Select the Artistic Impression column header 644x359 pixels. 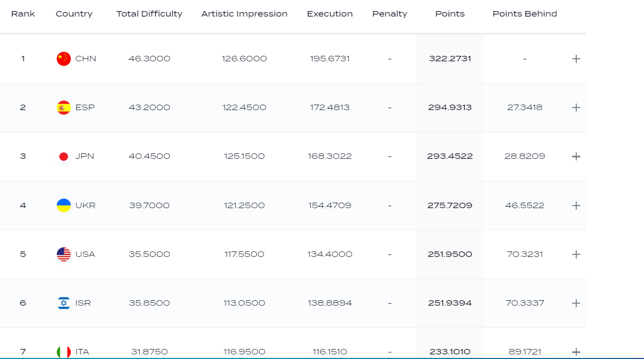(x=244, y=14)
